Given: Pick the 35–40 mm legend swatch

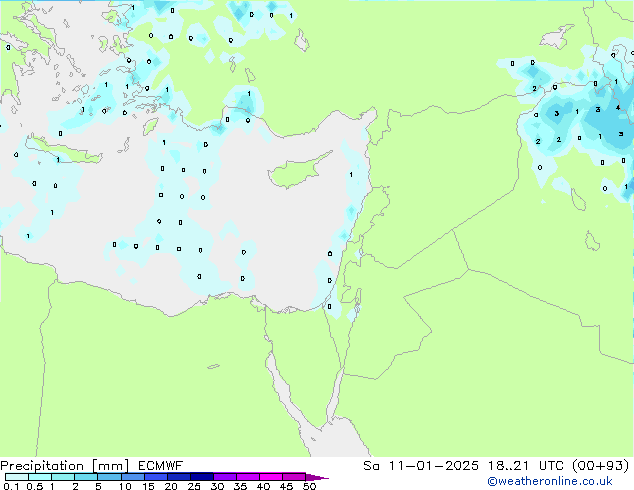Looking at the screenshot, I should pyautogui.click(x=247, y=477).
